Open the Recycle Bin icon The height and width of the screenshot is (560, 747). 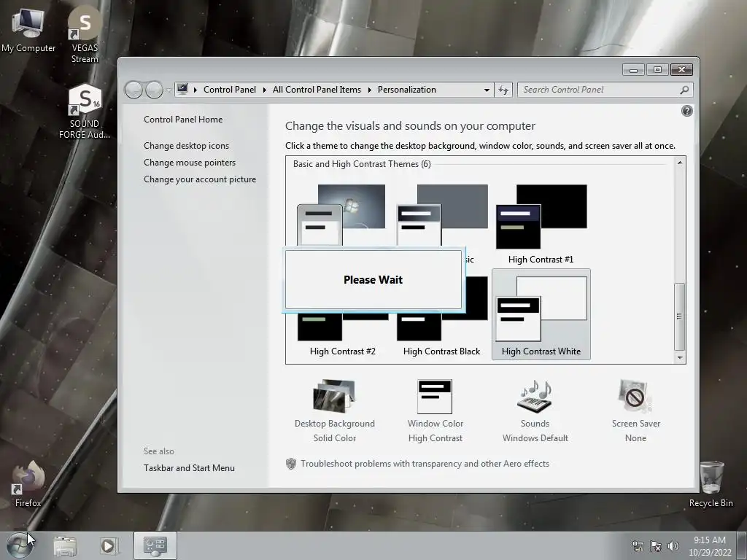point(711,484)
